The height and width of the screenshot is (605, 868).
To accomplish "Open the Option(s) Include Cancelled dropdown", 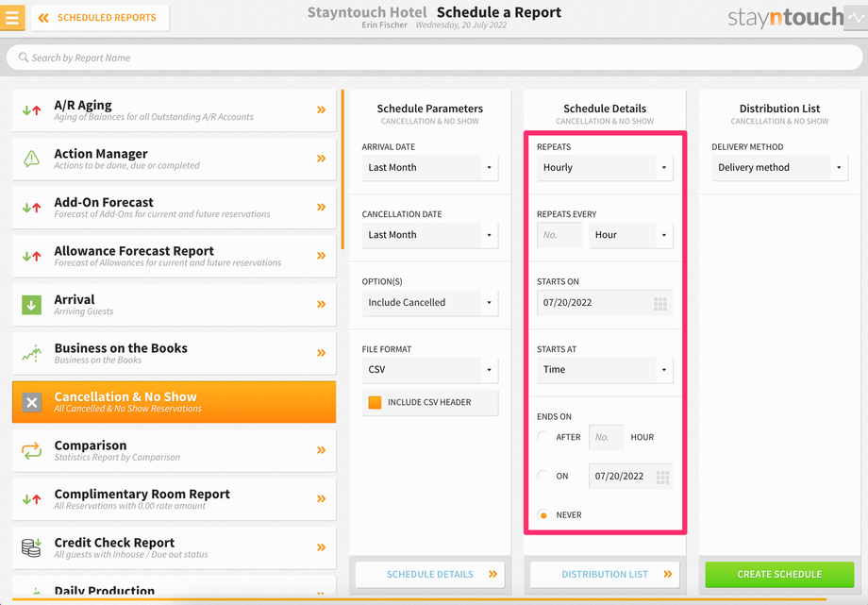I will pos(430,302).
